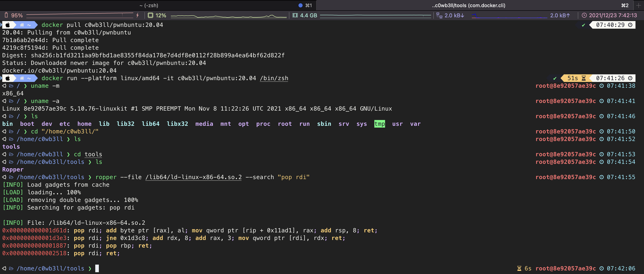This screenshot has width=644, height=274.
Task: Click the clock icon before 07:42:06
Action: coord(601,268)
